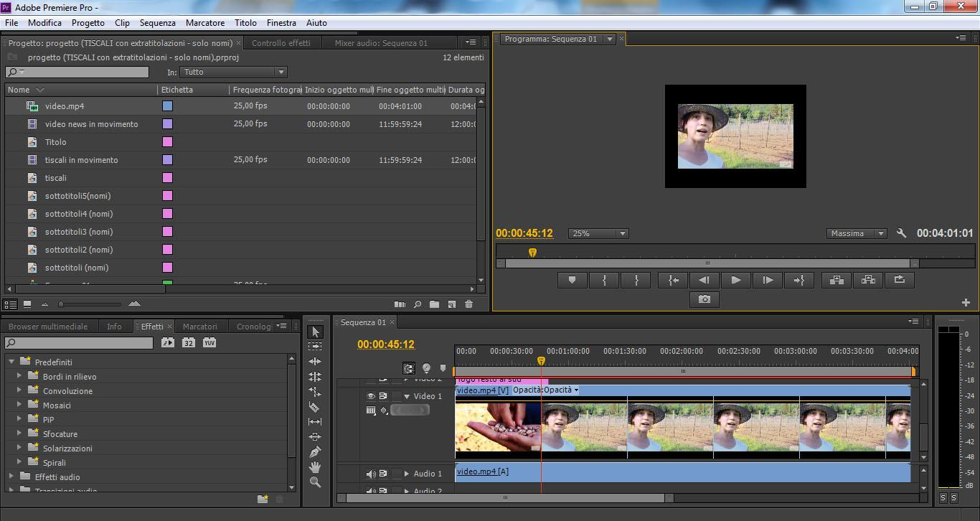This screenshot has width=980, height=521.
Task: Open the zoom level 25% dropdown
Action: click(598, 233)
